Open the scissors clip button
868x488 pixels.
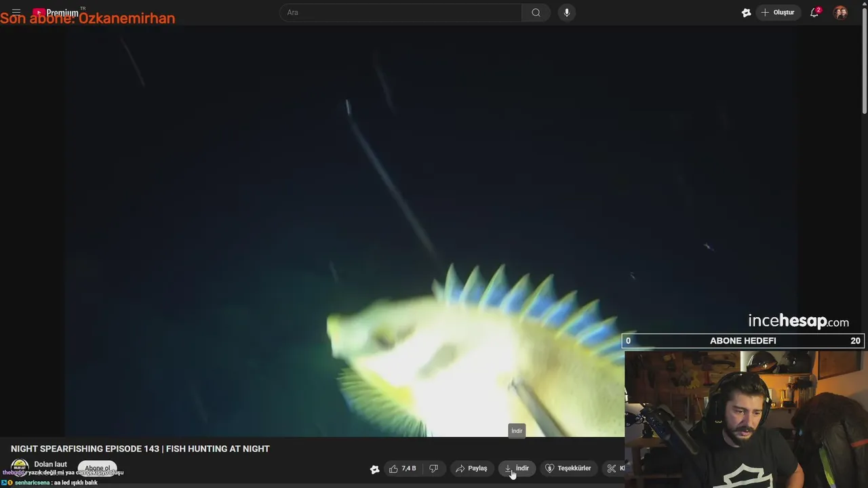pos(614,468)
